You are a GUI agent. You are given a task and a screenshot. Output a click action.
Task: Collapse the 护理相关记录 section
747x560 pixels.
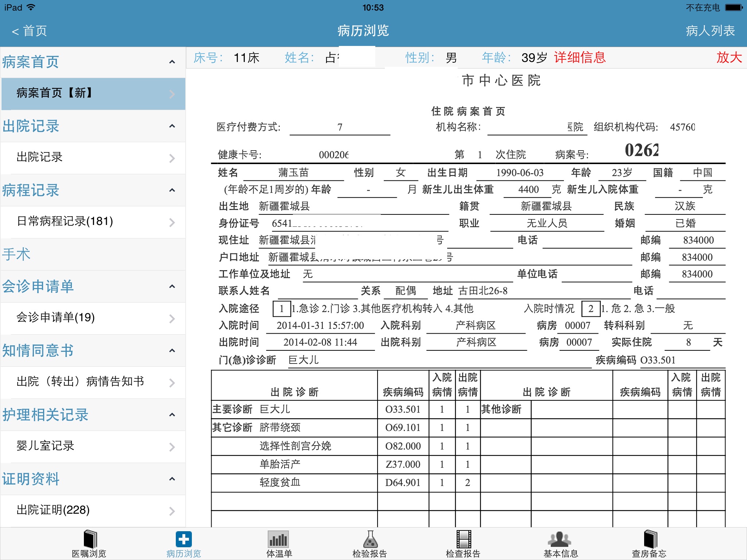(x=172, y=415)
